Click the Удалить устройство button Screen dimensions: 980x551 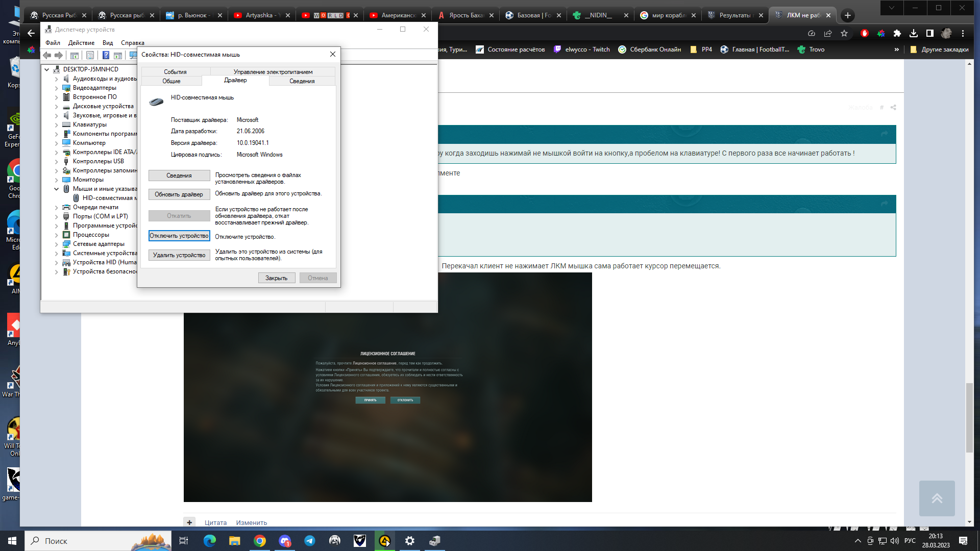click(179, 255)
